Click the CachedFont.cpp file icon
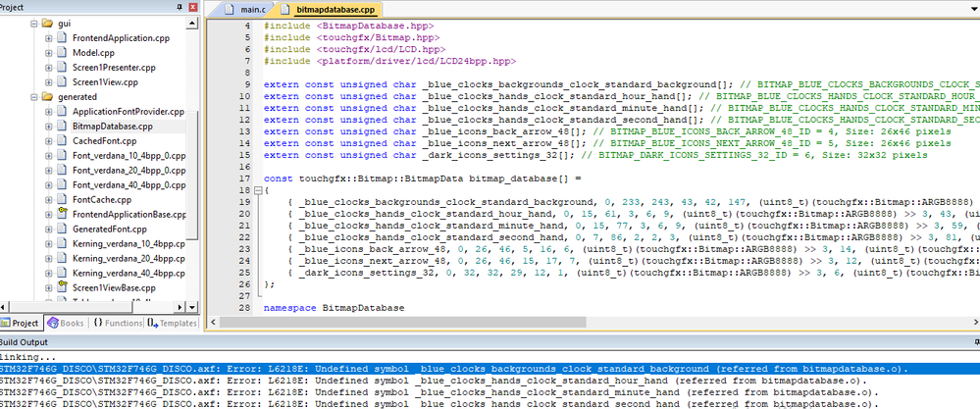Image resolution: width=980 pixels, height=409 pixels. (64, 141)
